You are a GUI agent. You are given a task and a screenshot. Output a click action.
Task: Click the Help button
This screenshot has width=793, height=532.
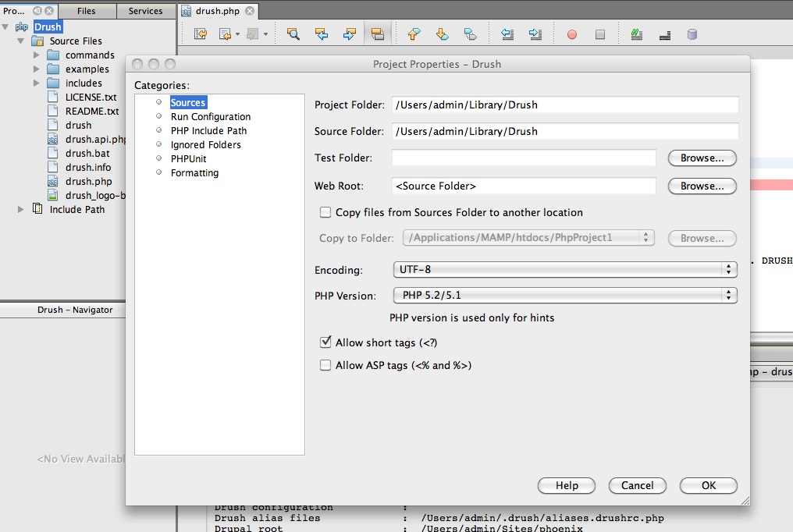tap(567, 485)
